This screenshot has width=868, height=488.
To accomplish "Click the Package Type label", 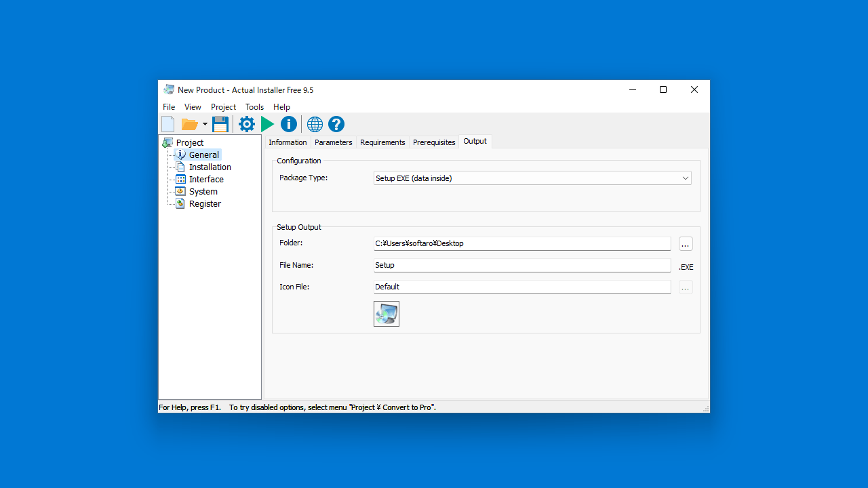I will (303, 178).
